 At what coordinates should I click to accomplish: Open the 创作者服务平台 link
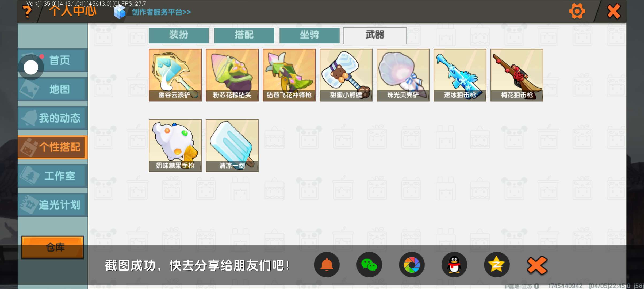[161, 12]
